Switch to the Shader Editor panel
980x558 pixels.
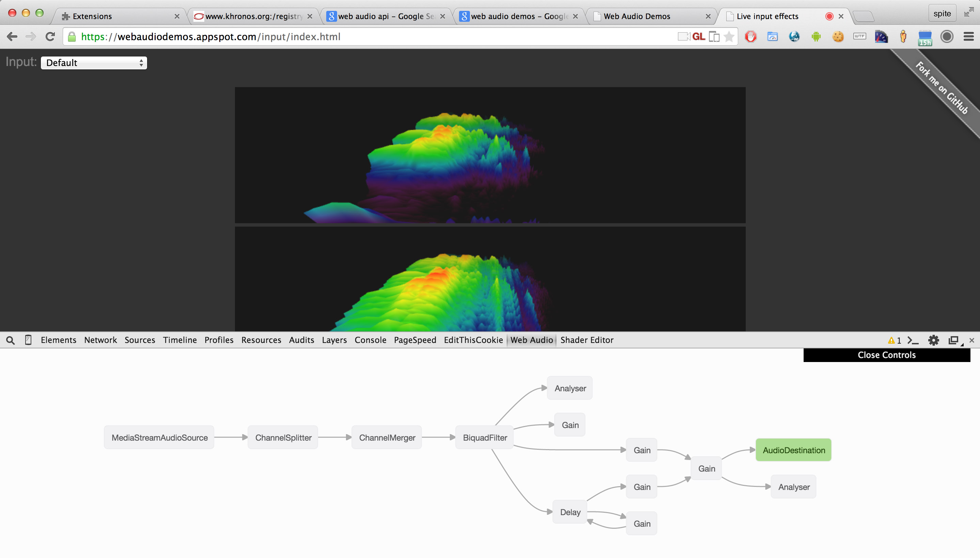586,340
